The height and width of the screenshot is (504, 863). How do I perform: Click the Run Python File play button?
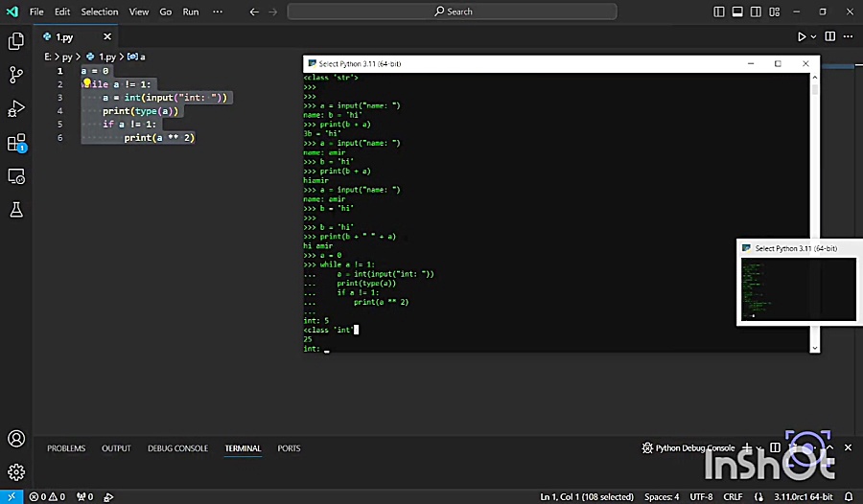pyautogui.click(x=802, y=36)
